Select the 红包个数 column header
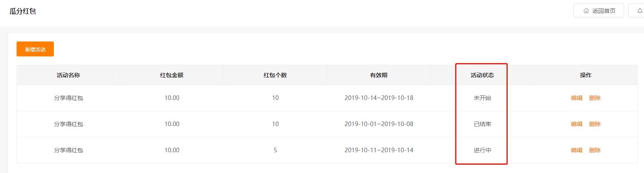This screenshot has height=173, width=644. coord(275,75)
